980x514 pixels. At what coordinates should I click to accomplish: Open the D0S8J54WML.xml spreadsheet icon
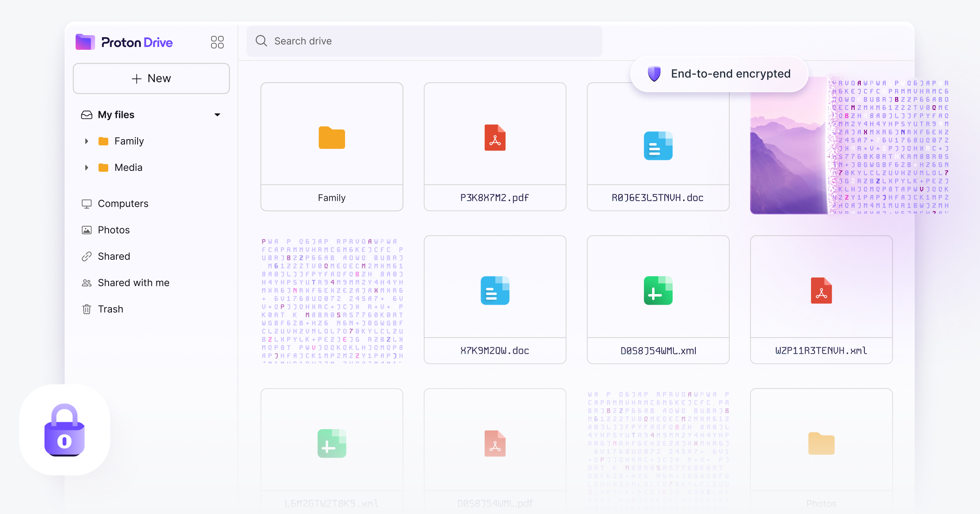click(658, 290)
